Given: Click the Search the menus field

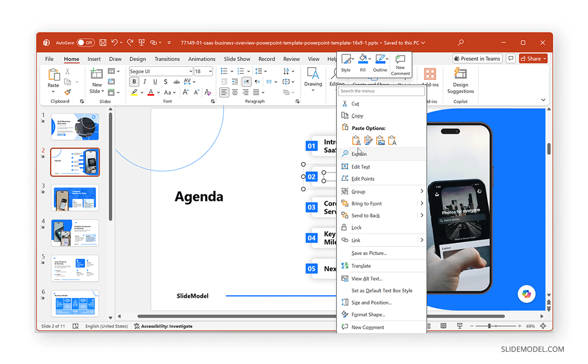Looking at the screenshot, I should [382, 91].
